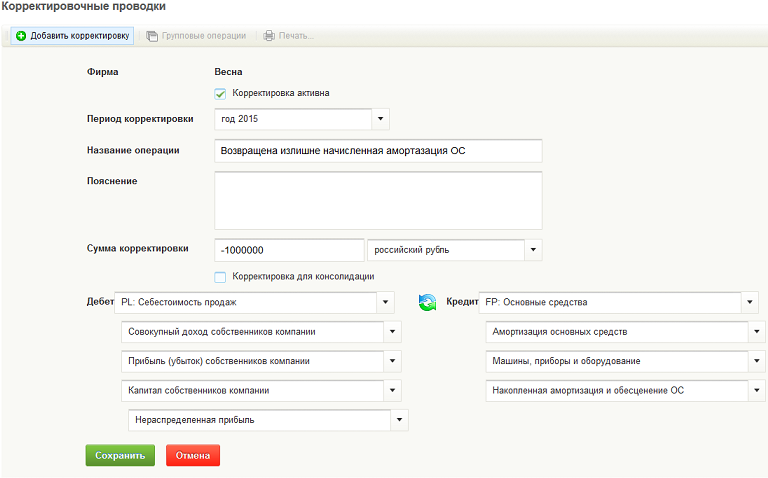This screenshot has width=768, height=478.
Task: Click Добавить корректировку button
Action: click(72, 36)
